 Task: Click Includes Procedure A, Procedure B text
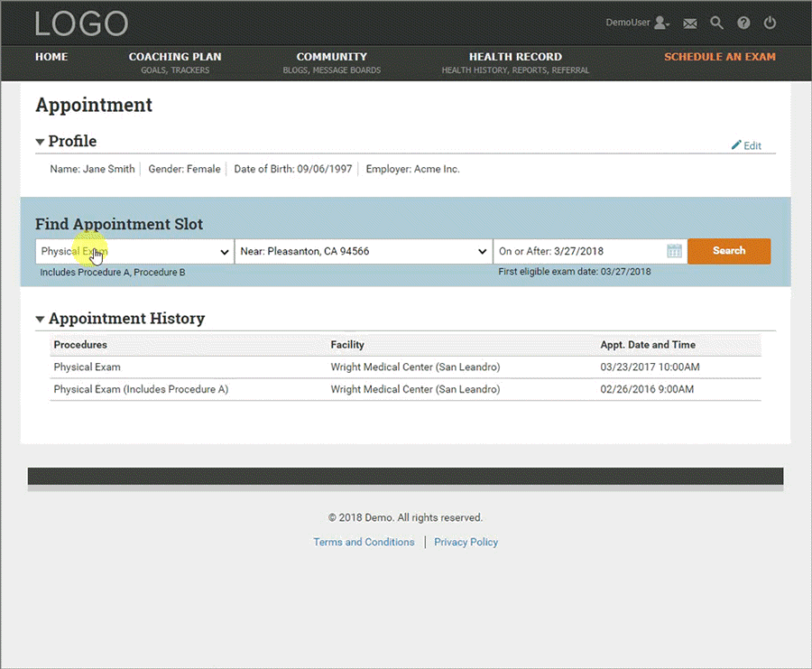pyautogui.click(x=113, y=272)
